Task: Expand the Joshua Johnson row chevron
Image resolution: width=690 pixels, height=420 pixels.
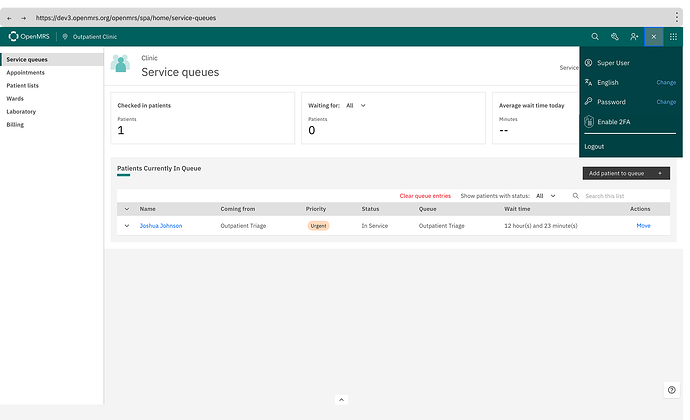Action: 127,226
